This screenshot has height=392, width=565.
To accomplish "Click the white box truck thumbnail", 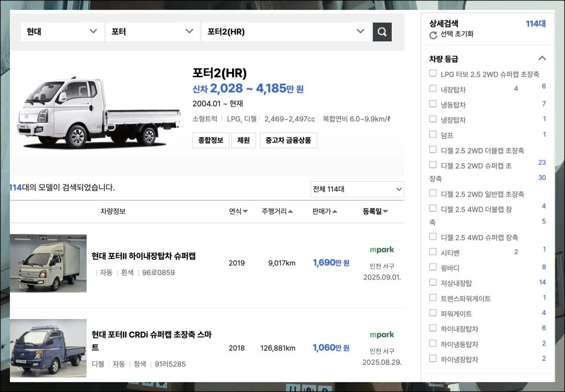I will tap(48, 264).
